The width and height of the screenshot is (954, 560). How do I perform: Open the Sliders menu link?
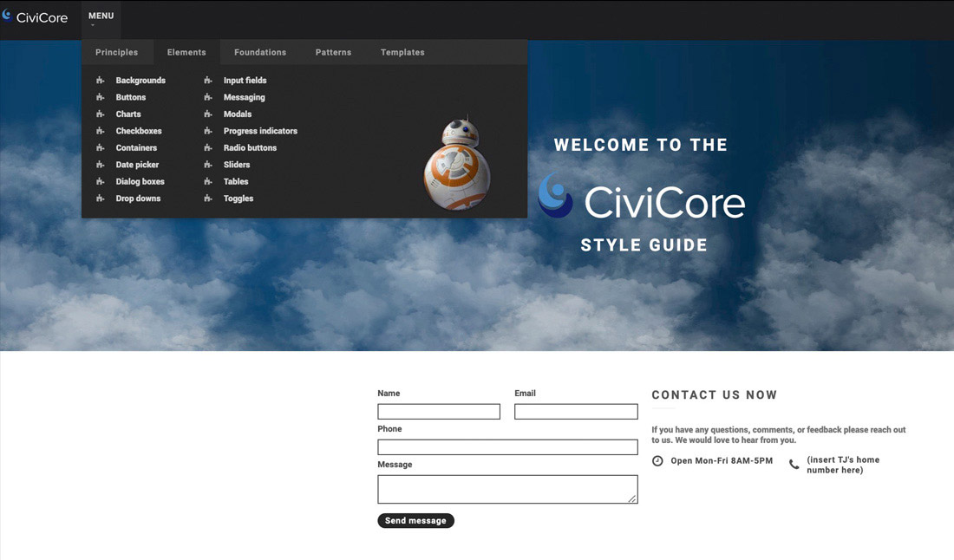(237, 165)
